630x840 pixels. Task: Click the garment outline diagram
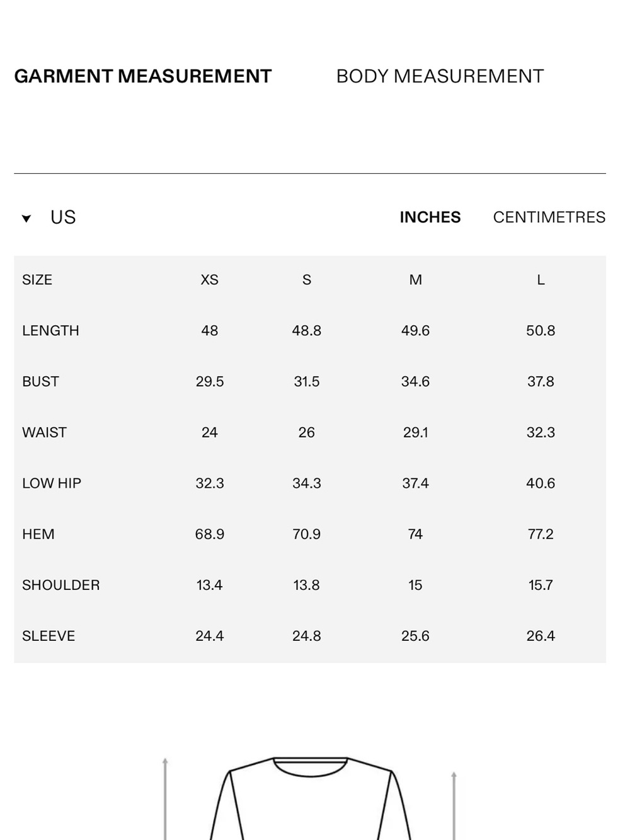311,798
